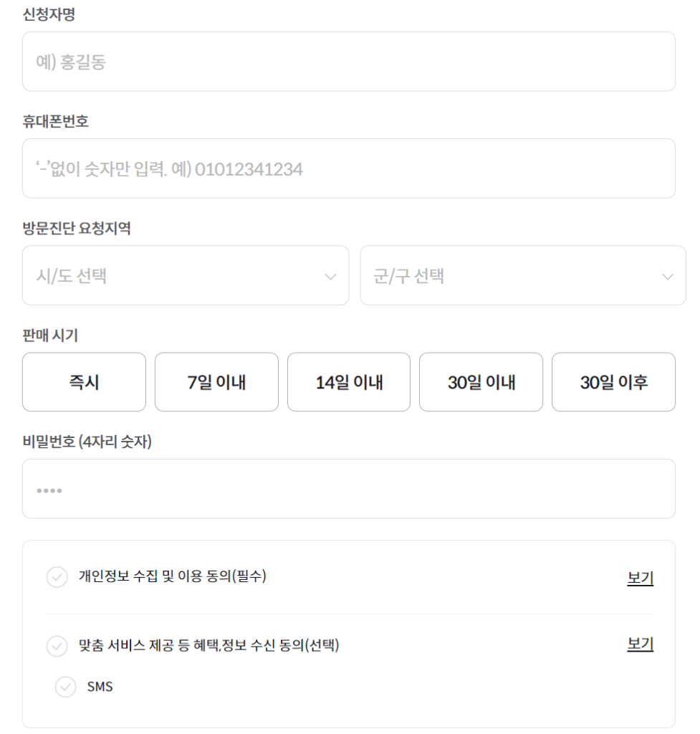The width and height of the screenshot is (700, 734).
Task: Pick the 30일 이내 sale timing
Action: (x=481, y=382)
